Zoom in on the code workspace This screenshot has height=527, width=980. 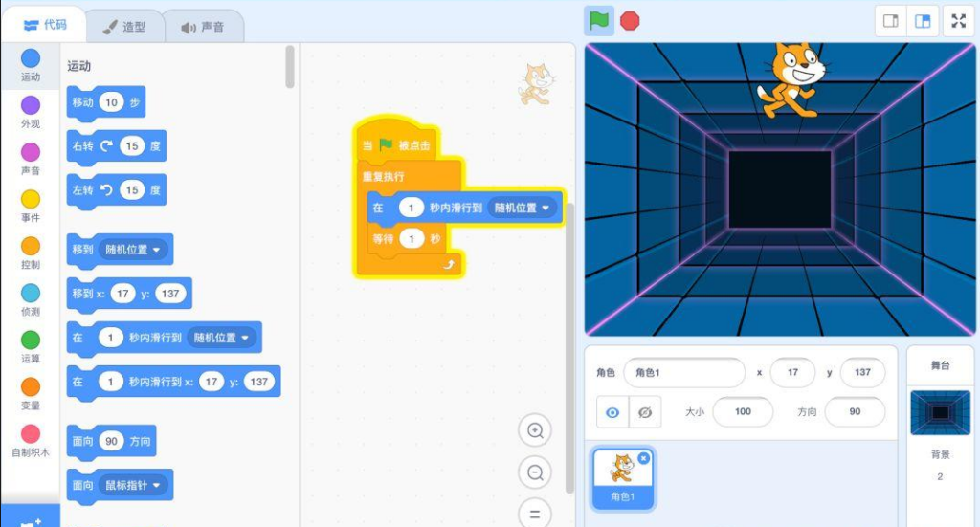pyautogui.click(x=535, y=430)
